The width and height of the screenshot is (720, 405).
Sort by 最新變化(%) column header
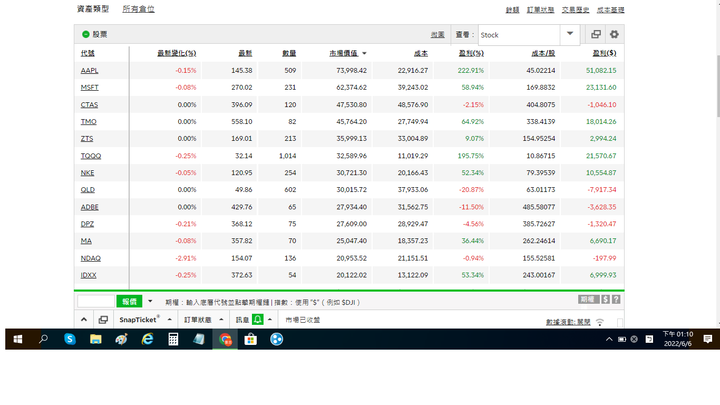[177, 53]
